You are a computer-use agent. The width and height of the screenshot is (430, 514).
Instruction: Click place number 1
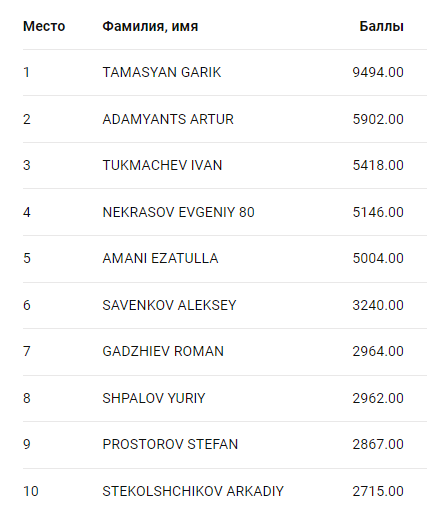coord(26,72)
